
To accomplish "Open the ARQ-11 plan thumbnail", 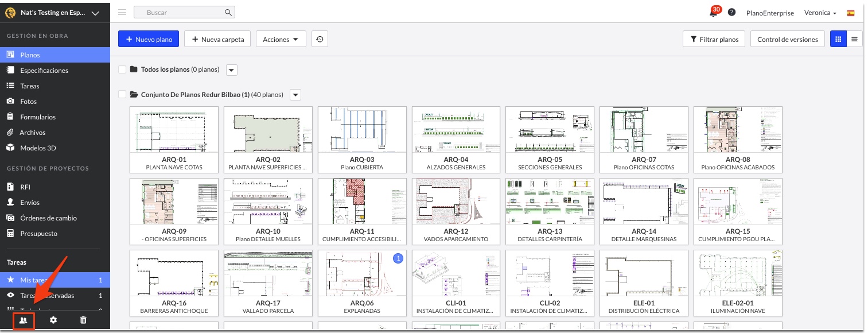I will coord(362,211).
